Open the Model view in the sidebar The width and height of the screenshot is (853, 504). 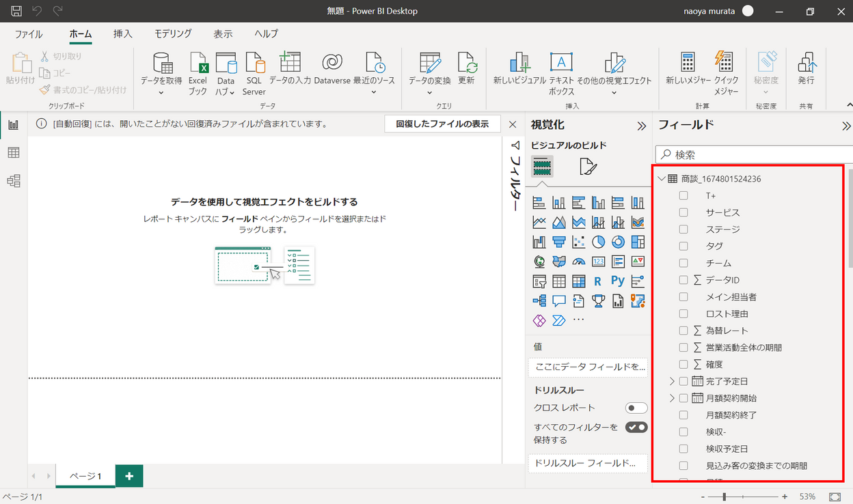tap(14, 181)
